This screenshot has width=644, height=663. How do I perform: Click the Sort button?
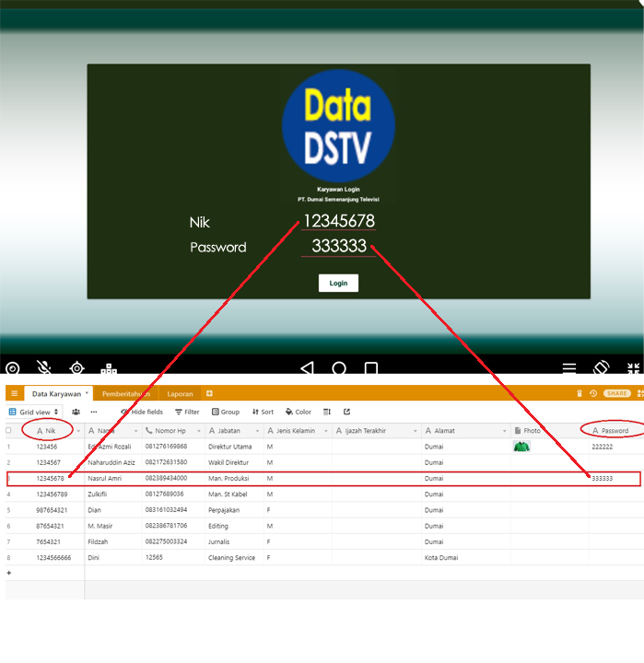coord(263,412)
